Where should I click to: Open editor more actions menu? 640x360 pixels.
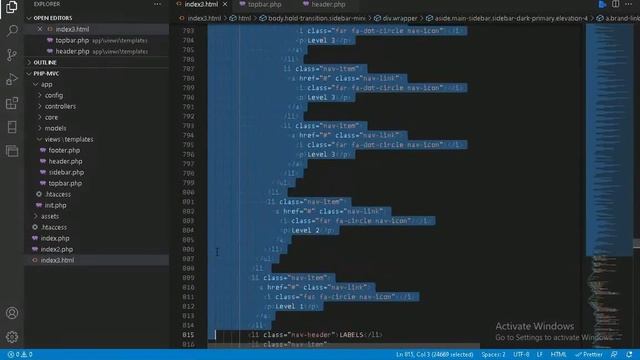pyautogui.click(x=629, y=4)
